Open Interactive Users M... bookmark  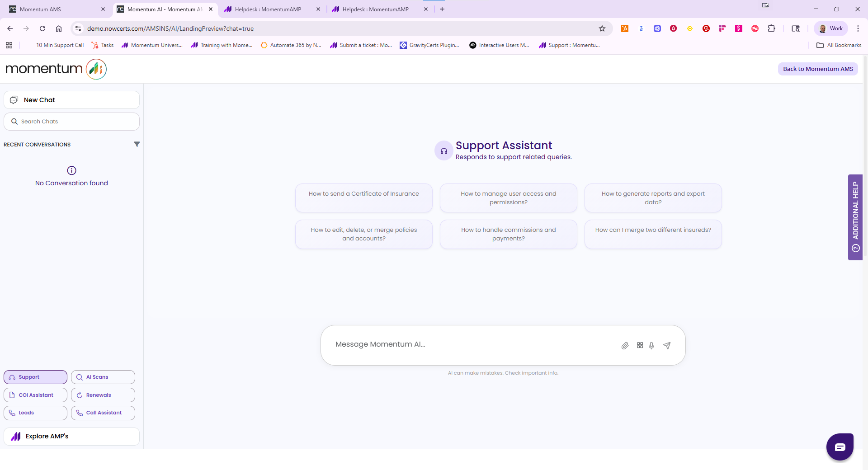pos(500,45)
